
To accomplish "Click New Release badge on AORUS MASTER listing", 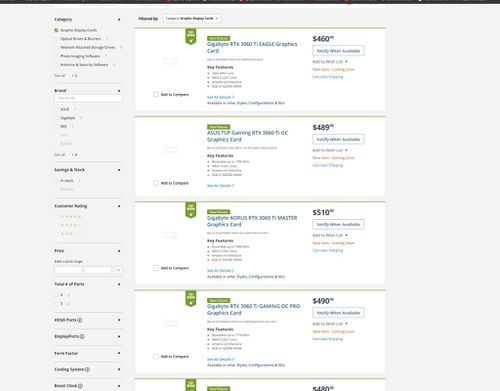I will tap(218, 212).
